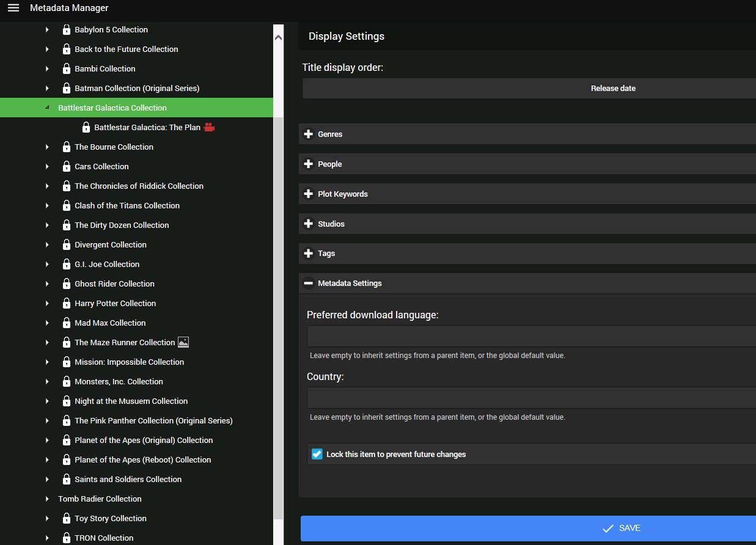This screenshot has height=545, width=756.
Task: Expand the Plot Keywords section
Action: pos(342,194)
